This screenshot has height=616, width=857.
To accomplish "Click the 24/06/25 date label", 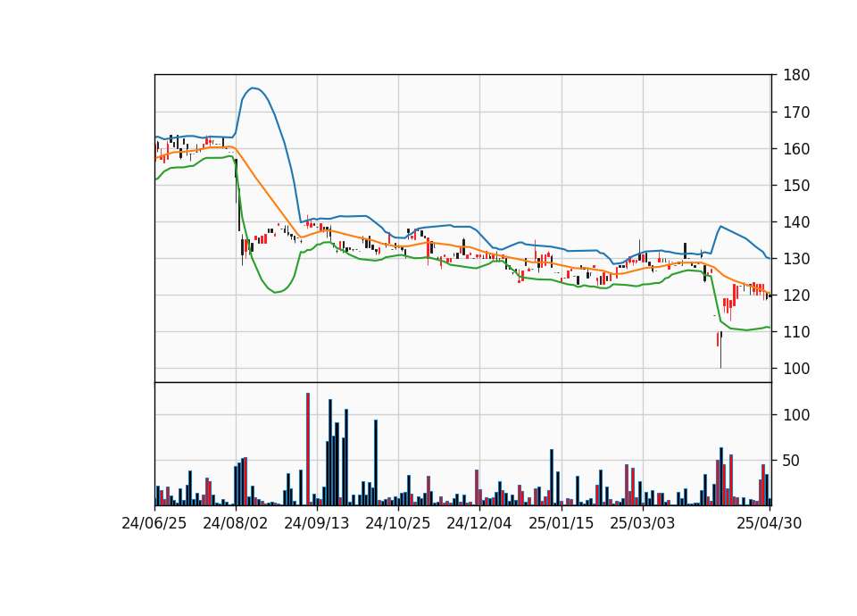I will (154, 524).
